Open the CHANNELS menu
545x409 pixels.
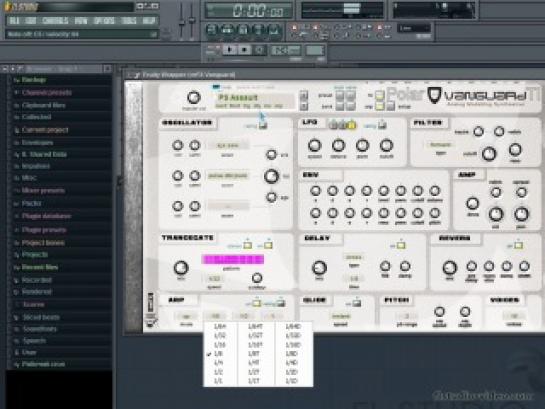(x=55, y=21)
